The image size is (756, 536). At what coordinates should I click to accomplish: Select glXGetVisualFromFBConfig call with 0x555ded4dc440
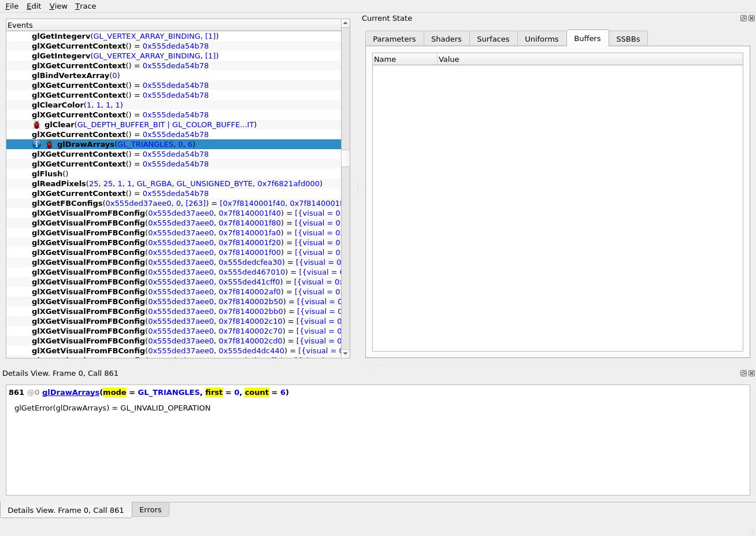(173, 350)
